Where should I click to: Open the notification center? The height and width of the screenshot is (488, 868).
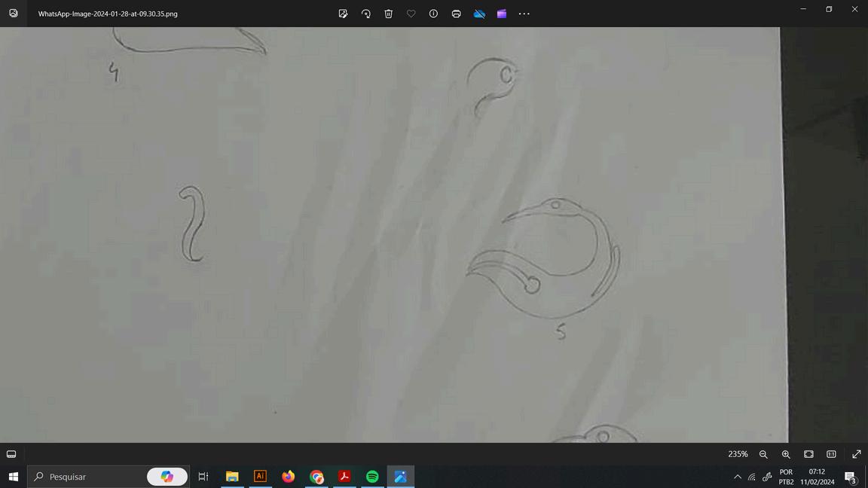[851, 477]
